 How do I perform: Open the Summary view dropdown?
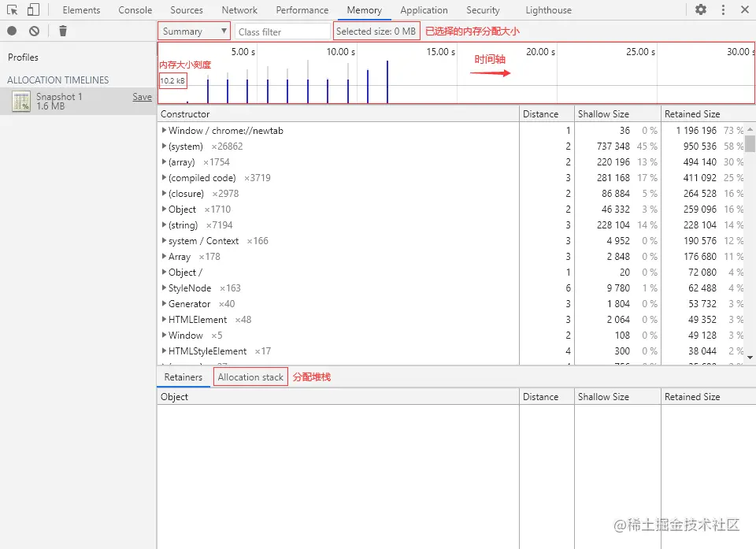pyautogui.click(x=195, y=32)
